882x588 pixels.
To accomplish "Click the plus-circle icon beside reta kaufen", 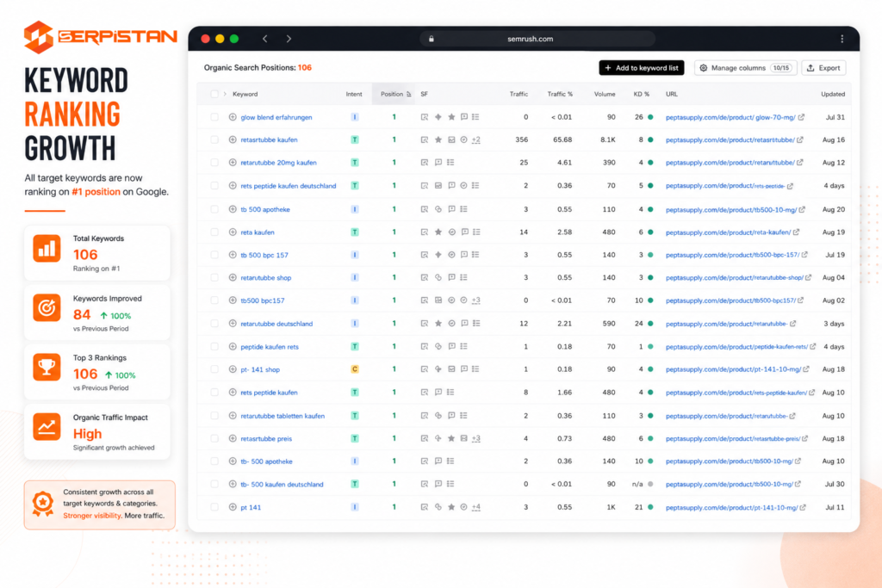I will pos(233,232).
